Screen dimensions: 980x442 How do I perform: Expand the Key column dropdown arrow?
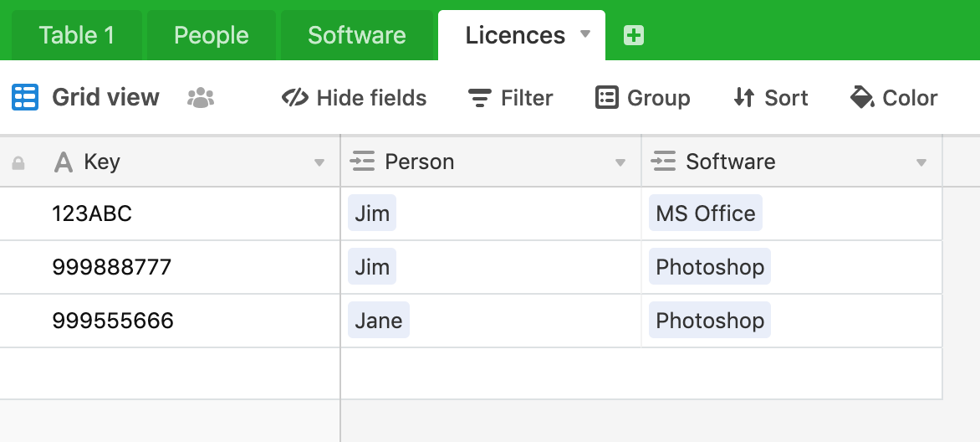319,162
